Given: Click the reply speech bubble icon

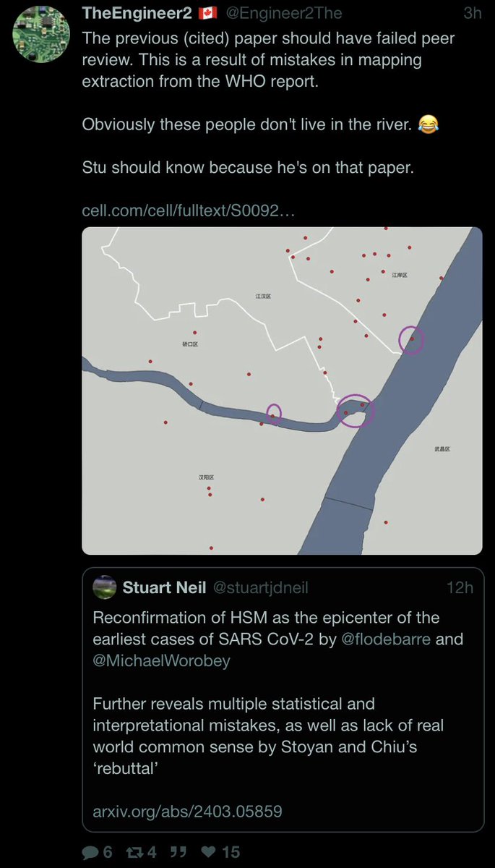Looking at the screenshot, I should (x=90, y=852).
